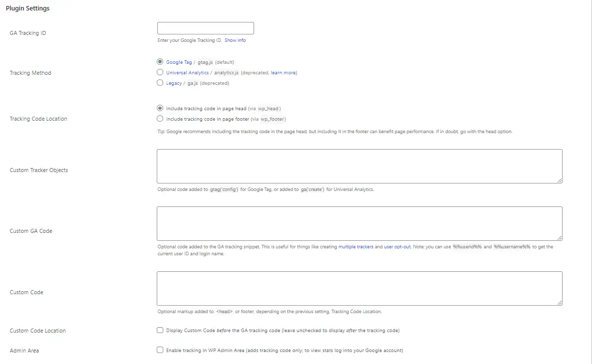The height and width of the screenshot is (364, 592).
Task: Click the Show info link
Action: point(235,40)
